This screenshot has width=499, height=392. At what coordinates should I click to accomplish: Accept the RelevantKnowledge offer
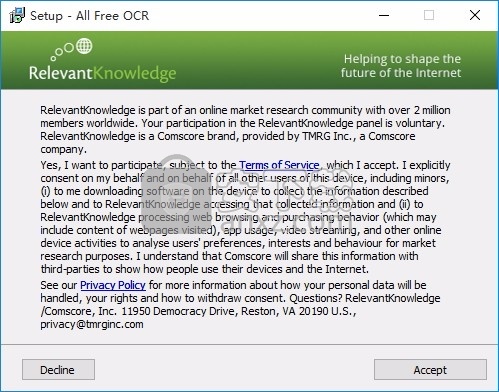430,370
